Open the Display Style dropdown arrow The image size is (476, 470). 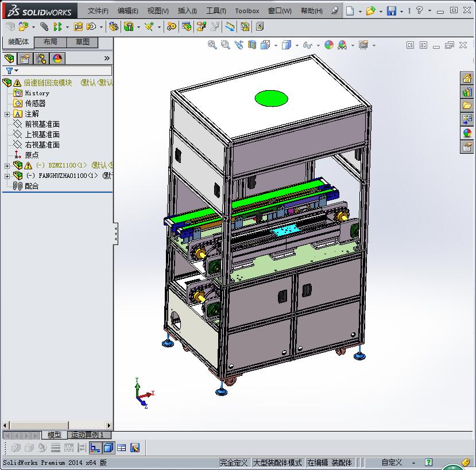click(x=297, y=45)
